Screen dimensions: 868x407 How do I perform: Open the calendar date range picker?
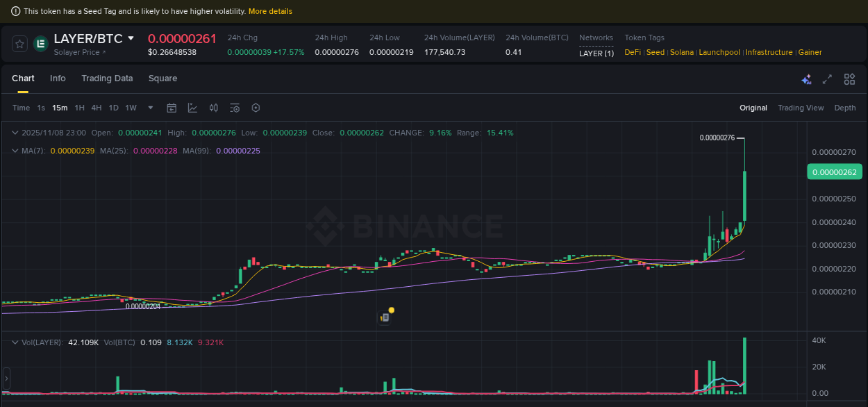(x=172, y=108)
